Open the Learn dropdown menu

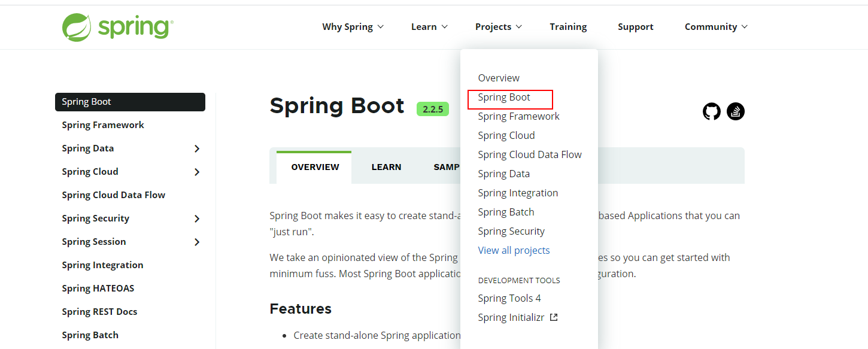point(429,27)
